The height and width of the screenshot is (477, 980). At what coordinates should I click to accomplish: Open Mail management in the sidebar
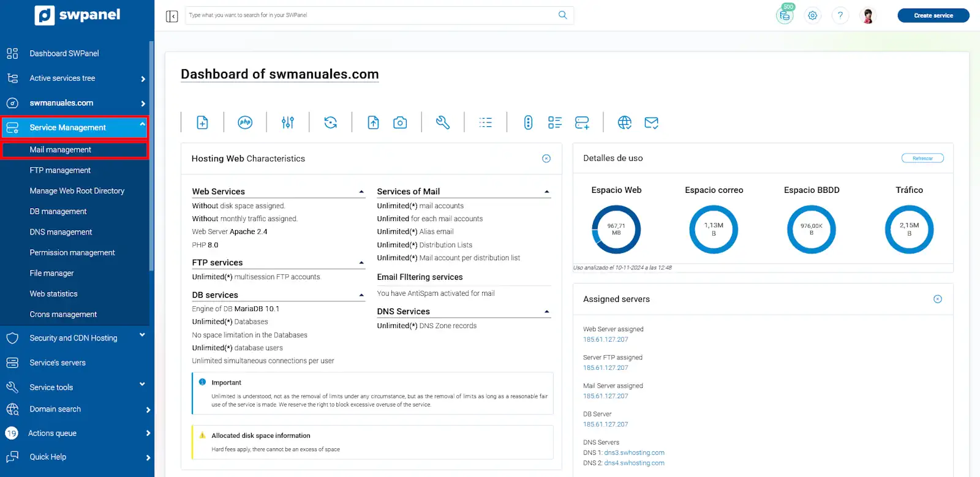[x=61, y=150]
